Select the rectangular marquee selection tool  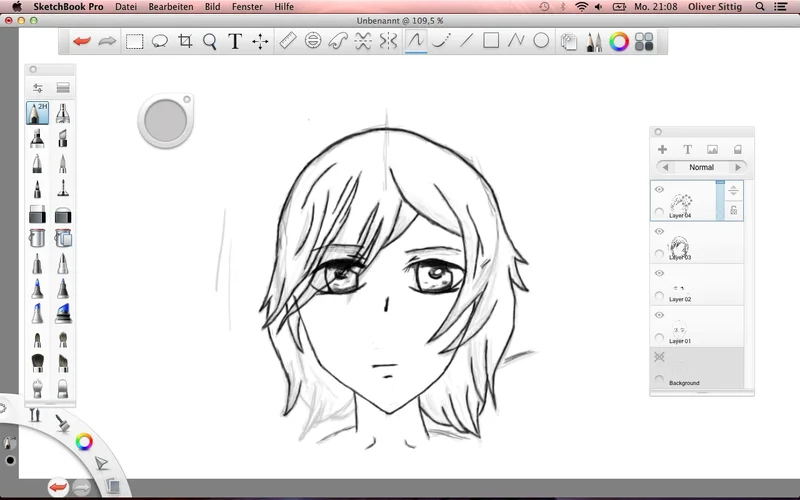click(x=134, y=41)
